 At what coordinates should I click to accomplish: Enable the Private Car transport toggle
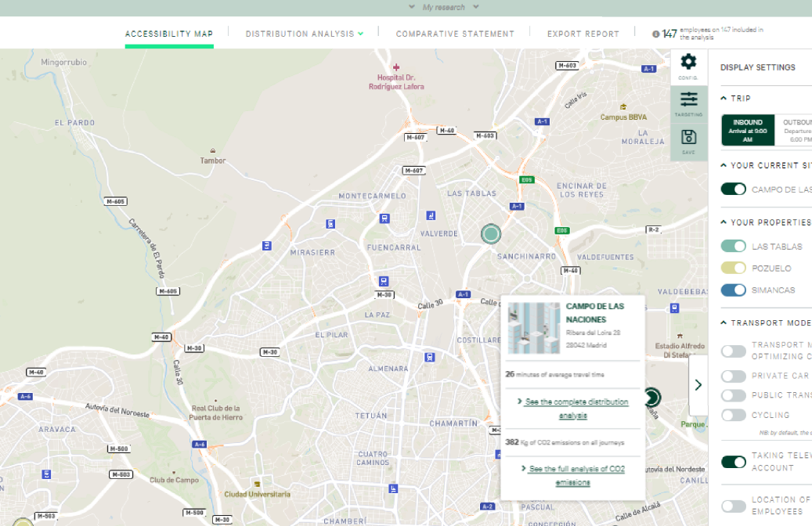click(734, 376)
